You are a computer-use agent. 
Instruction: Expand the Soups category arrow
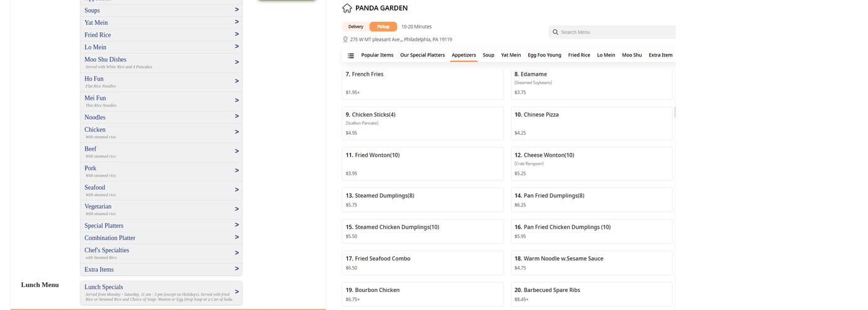pyautogui.click(x=236, y=10)
